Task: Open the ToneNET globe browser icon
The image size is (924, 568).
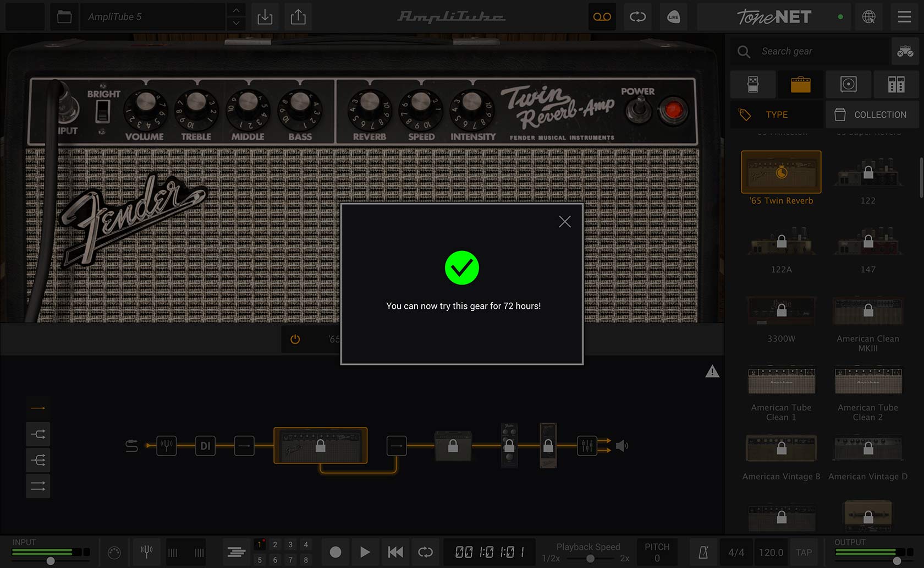Action: click(868, 17)
